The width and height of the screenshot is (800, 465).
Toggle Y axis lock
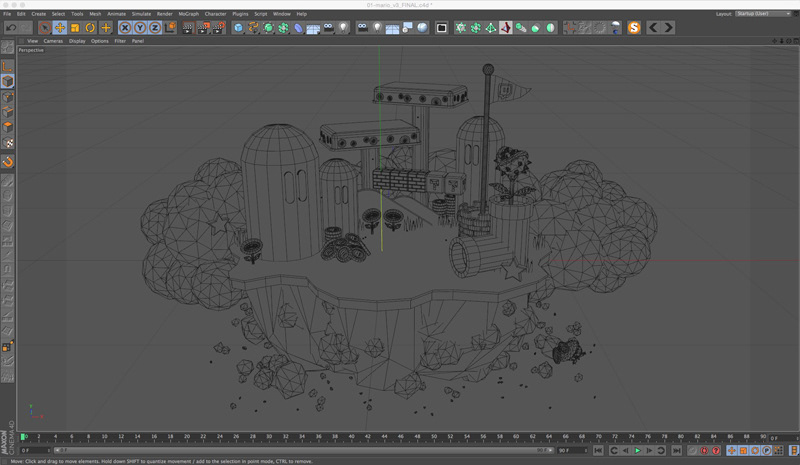pyautogui.click(x=140, y=28)
